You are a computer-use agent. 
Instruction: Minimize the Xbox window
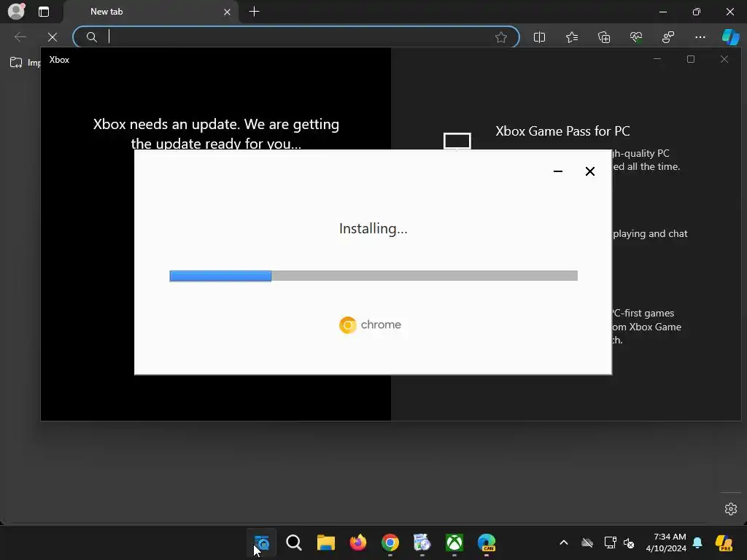tap(657, 59)
